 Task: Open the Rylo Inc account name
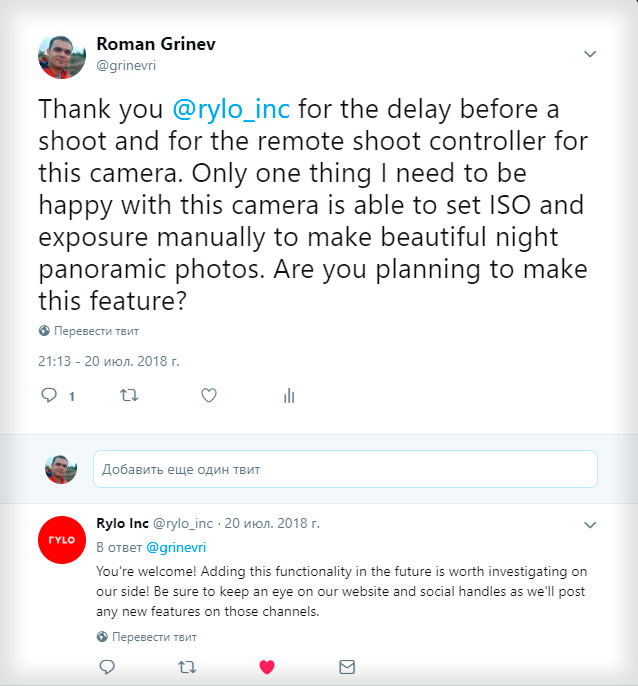click(x=122, y=523)
